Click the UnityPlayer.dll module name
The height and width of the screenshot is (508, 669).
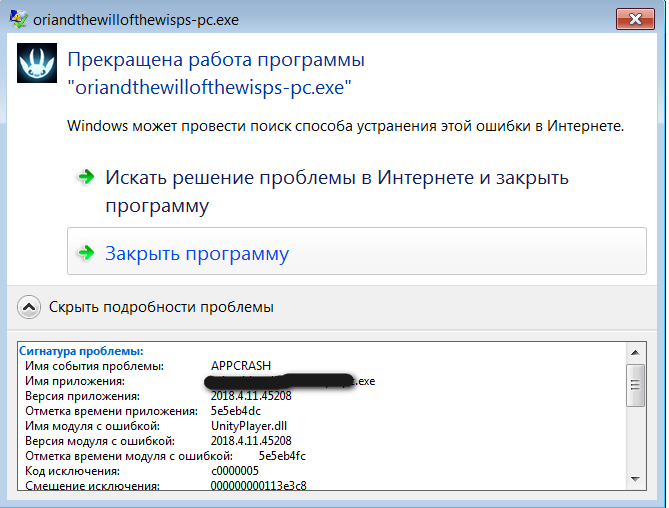coord(249,426)
